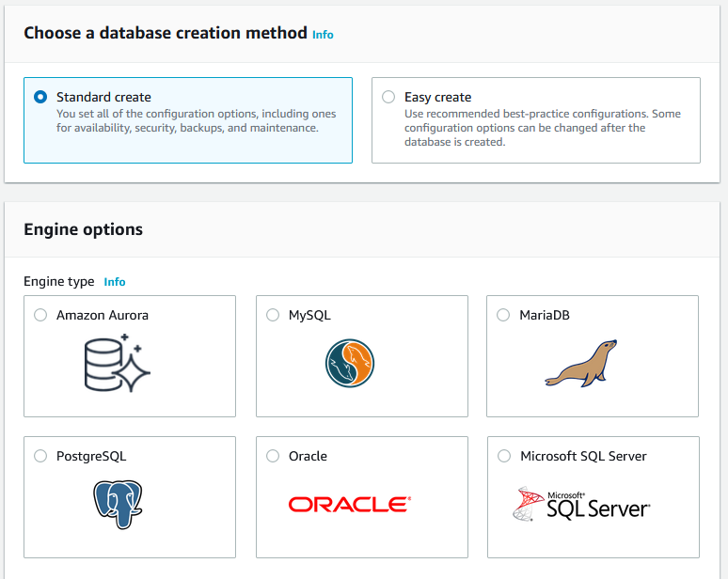Click the MariaDB engine label text
This screenshot has width=728, height=579.
point(545,315)
